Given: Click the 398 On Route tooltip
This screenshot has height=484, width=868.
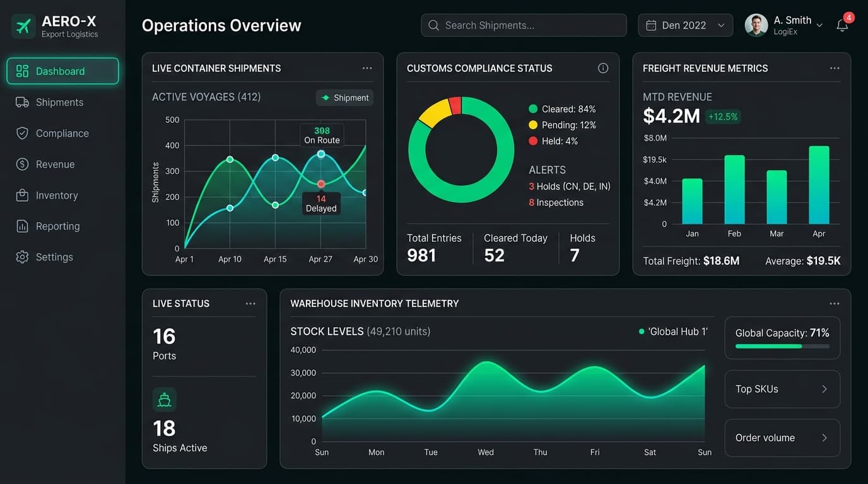Looking at the screenshot, I should tap(322, 135).
